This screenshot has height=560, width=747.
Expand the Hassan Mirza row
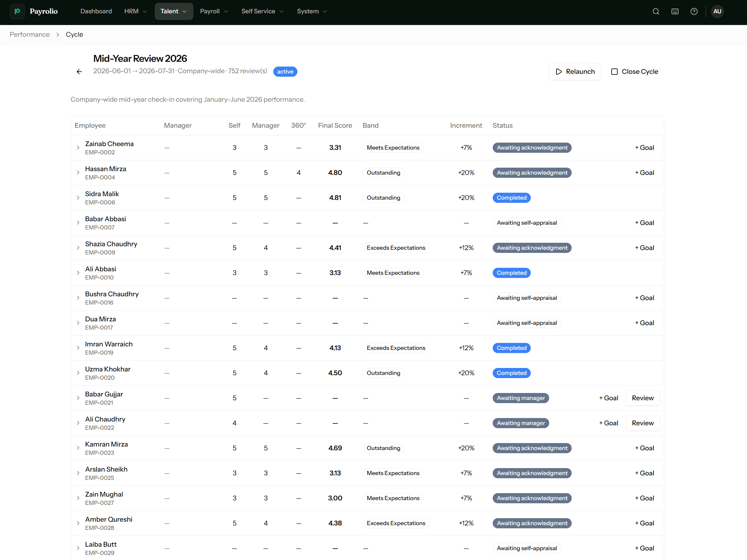pyautogui.click(x=78, y=172)
